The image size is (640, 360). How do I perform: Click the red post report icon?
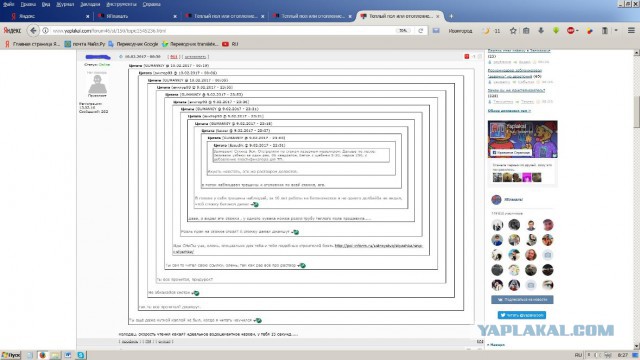point(467,56)
